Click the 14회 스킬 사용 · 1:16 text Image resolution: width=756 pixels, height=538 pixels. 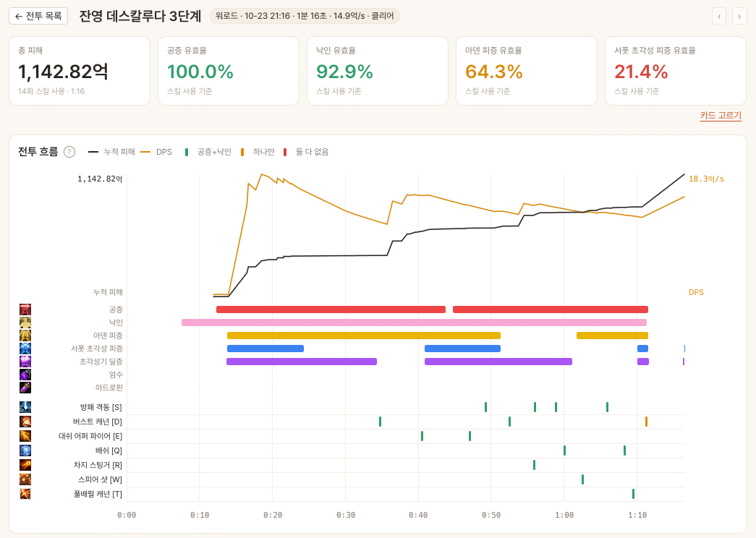[x=51, y=91]
